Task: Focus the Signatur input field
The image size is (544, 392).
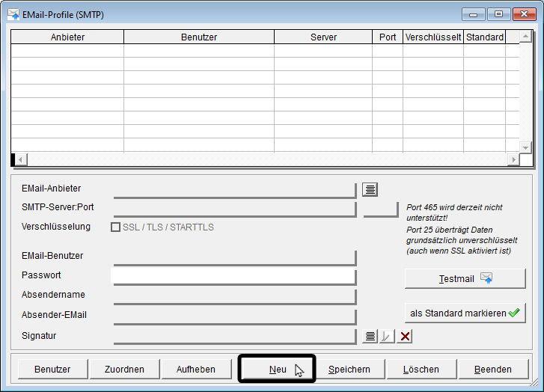Action: pyautogui.click(x=235, y=336)
